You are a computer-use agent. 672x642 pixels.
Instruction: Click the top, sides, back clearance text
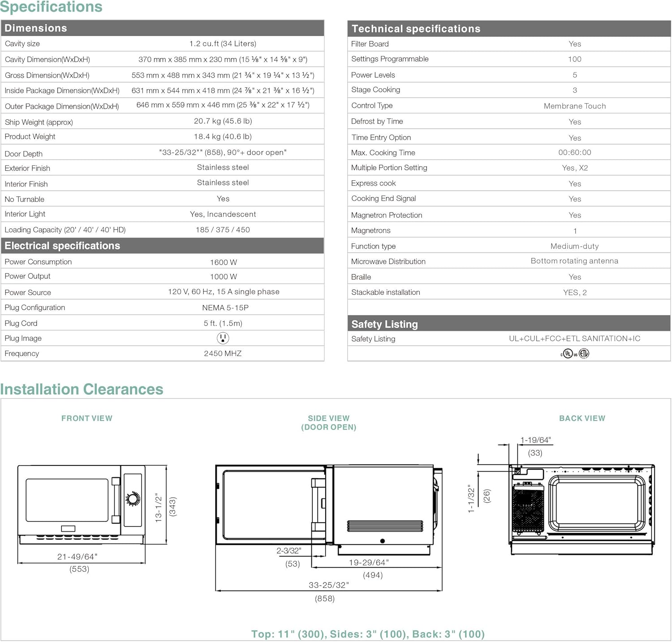(368, 634)
